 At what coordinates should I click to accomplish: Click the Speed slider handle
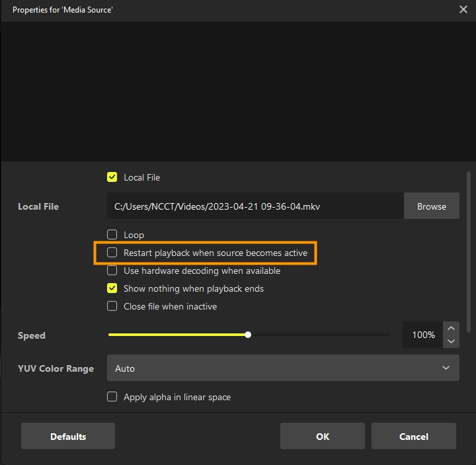click(x=248, y=335)
